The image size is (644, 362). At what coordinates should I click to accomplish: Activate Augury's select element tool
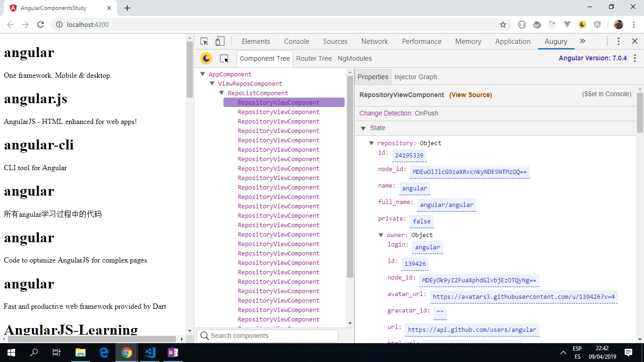(224, 58)
